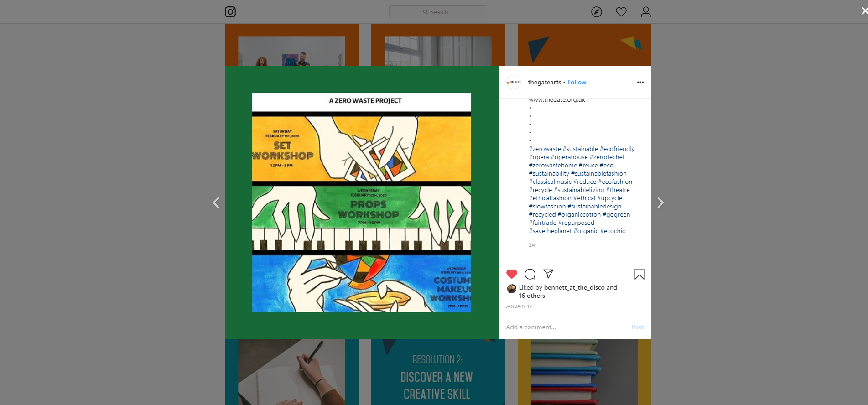The height and width of the screenshot is (405, 868).
Task: Focus the Add a comment field
Action: pyautogui.click(x=566, y=327)
